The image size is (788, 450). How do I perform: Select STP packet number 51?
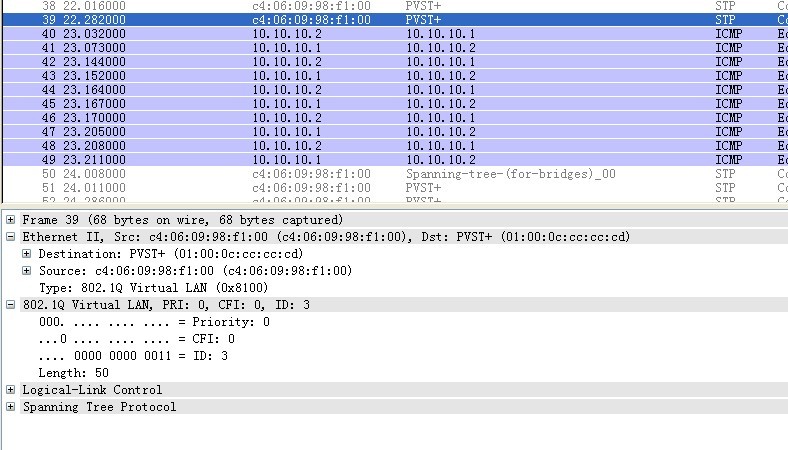pyautogui.click(x=300, y=187)
